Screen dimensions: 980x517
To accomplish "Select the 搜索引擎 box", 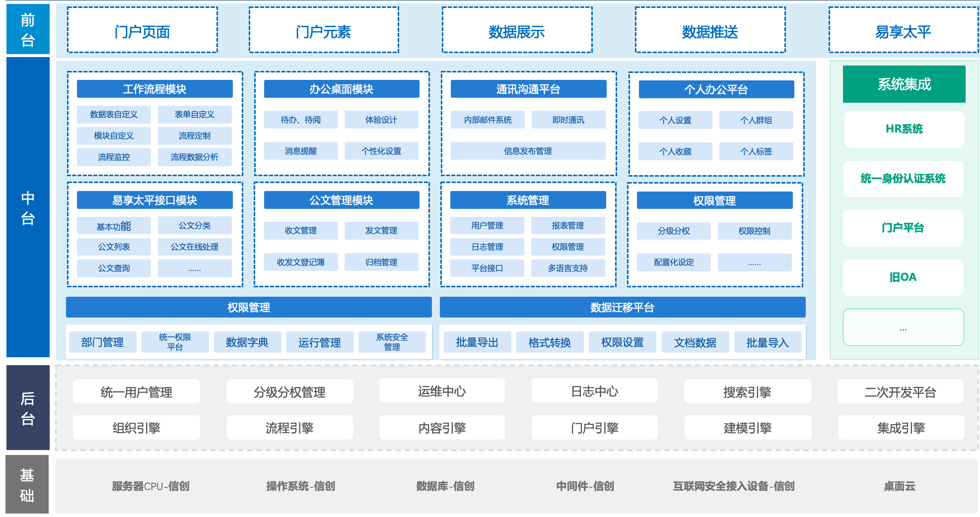I will pyautogui.click(x=747, y=392).
